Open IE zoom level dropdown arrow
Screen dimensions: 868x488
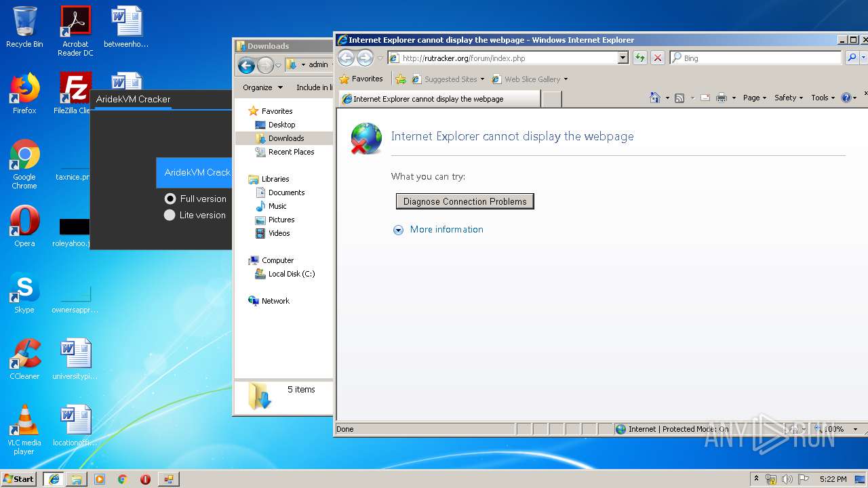coord(855,429)
